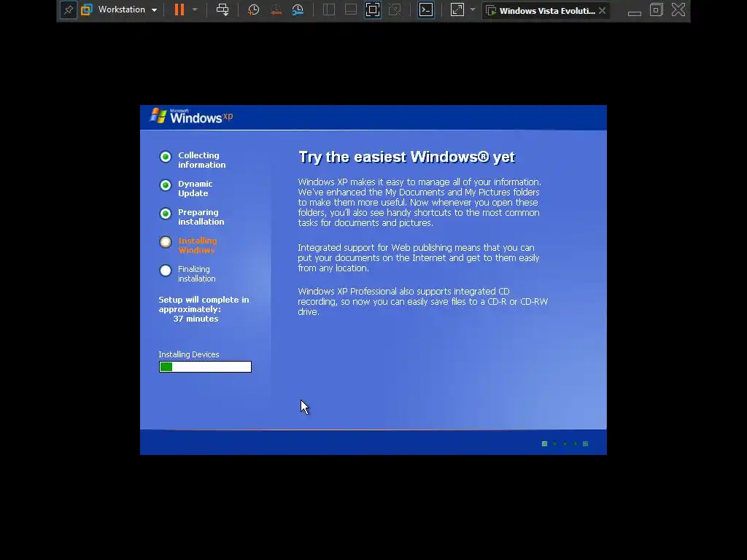
Task: Expand the power options dropdown arrow
Action: pyautogui.click(x=195, y=10)
